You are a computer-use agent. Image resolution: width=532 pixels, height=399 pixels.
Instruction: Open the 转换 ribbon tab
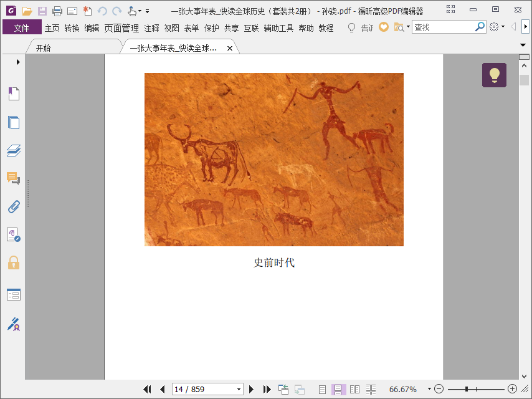click(72, 28)
